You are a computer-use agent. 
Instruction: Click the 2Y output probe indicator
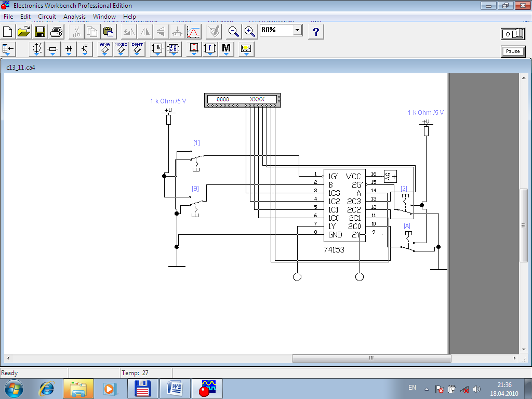360,277
